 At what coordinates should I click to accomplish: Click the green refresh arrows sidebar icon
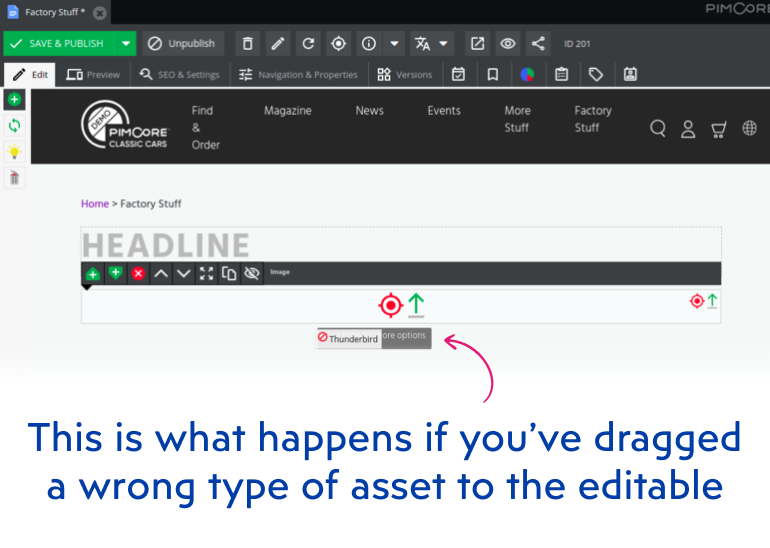click(x=14, y=126)
